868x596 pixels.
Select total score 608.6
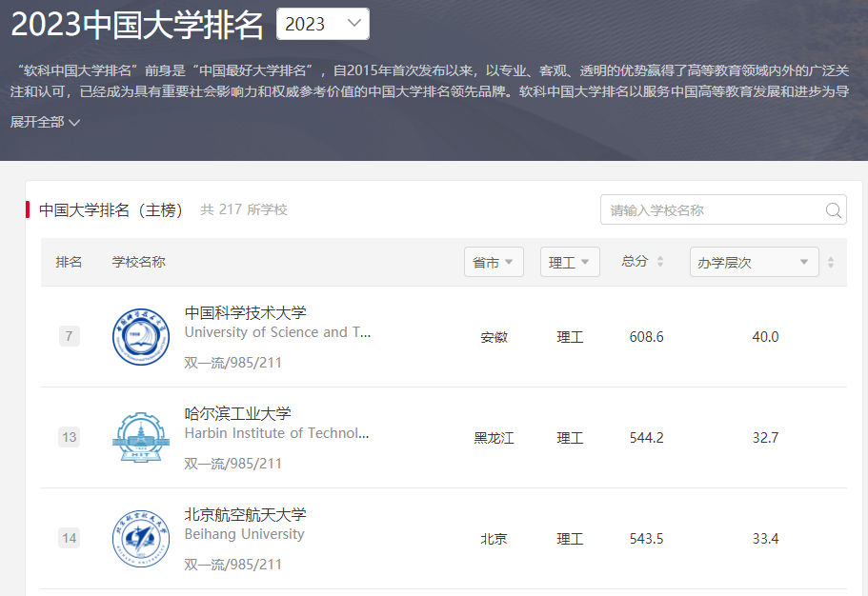coord(646,337)
